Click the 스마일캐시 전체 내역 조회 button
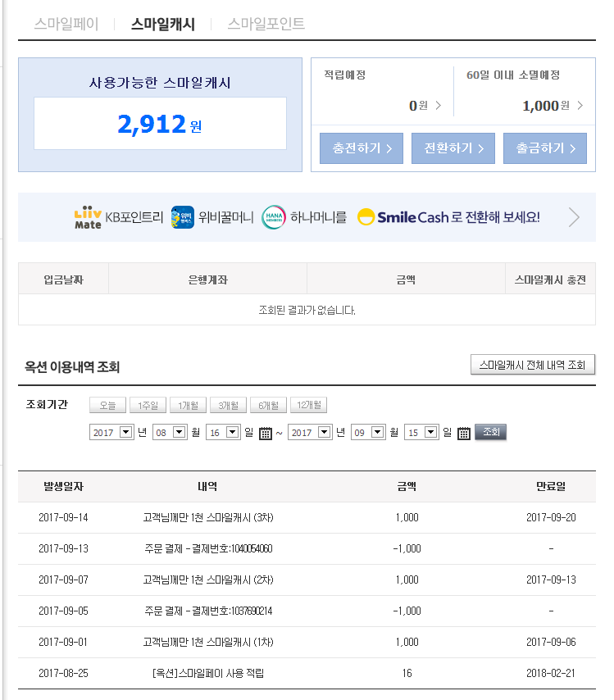Viewport: 614px width, 700px height. [533, 366]
